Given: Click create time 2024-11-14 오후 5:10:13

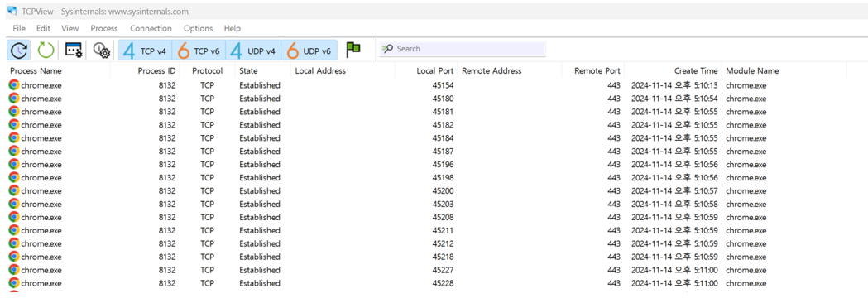Looking at the screenshot, I should [674, 85].
